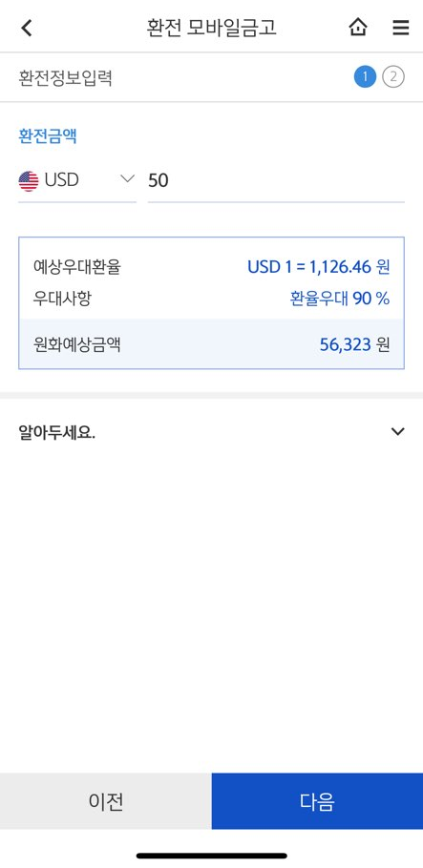Click the chevron beside USD

coord(128,178)
